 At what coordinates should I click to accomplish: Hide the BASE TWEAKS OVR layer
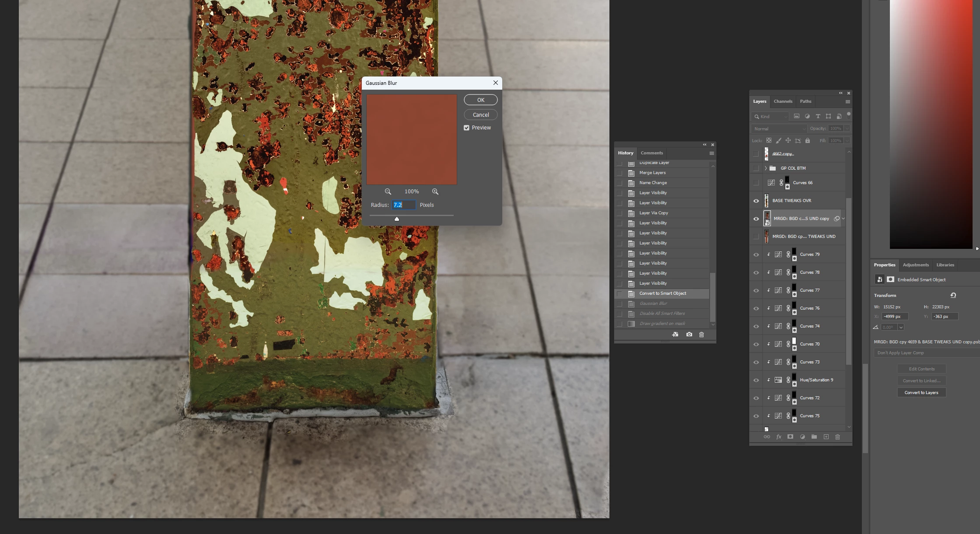click(x=756, y=201)
